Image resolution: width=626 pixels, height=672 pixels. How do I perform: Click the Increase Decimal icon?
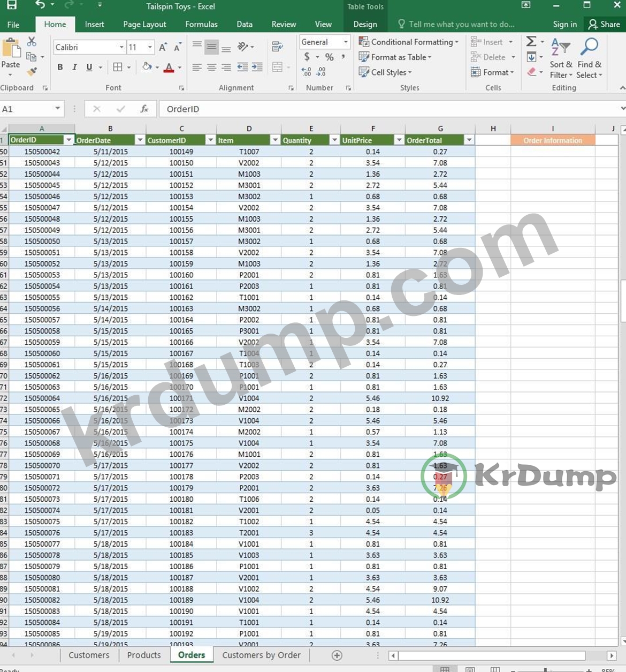pyautogui.click(x=307, y=72)
